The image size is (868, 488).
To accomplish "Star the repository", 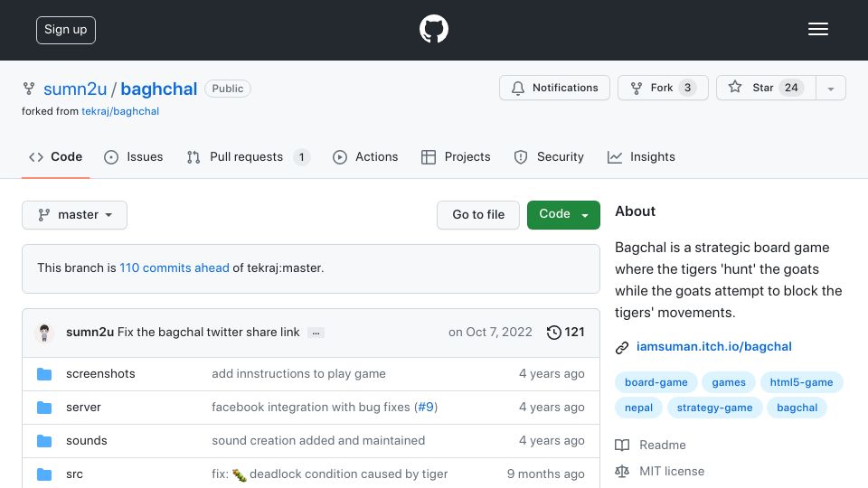I will 766,88.
